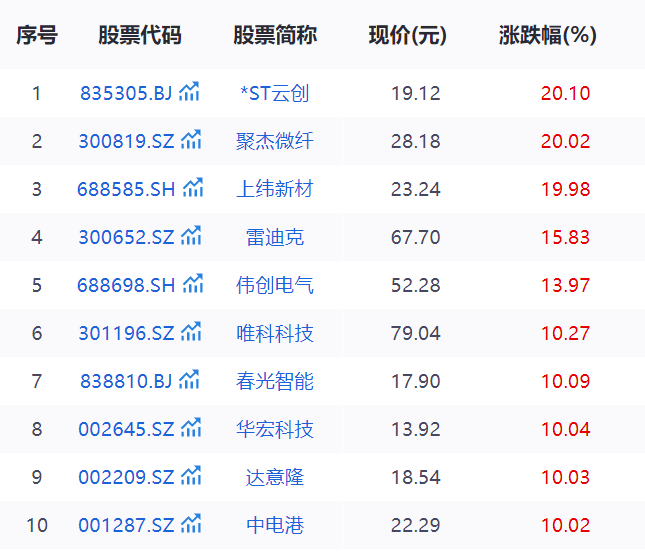Open stock name link *ST云创

click(275, 94)
